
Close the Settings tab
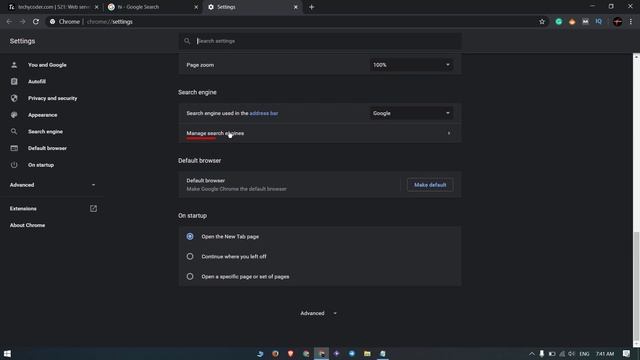(296, 7)
